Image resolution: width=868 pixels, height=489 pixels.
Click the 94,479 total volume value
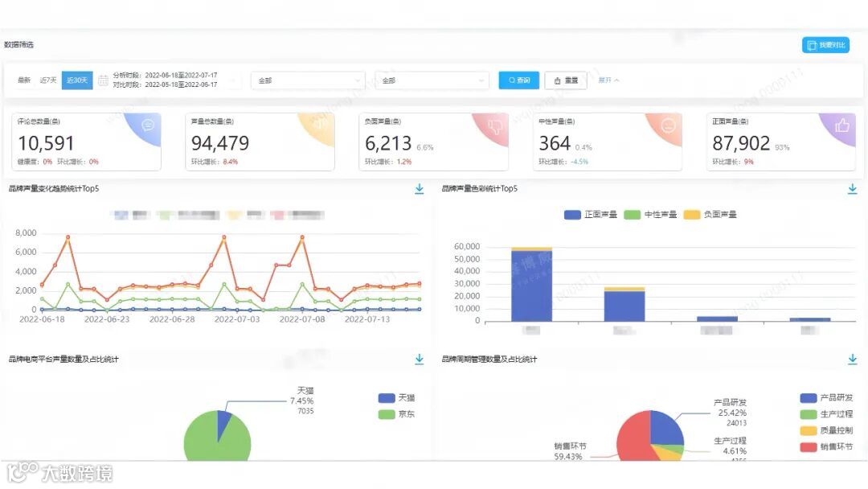[x=220, y=143]
